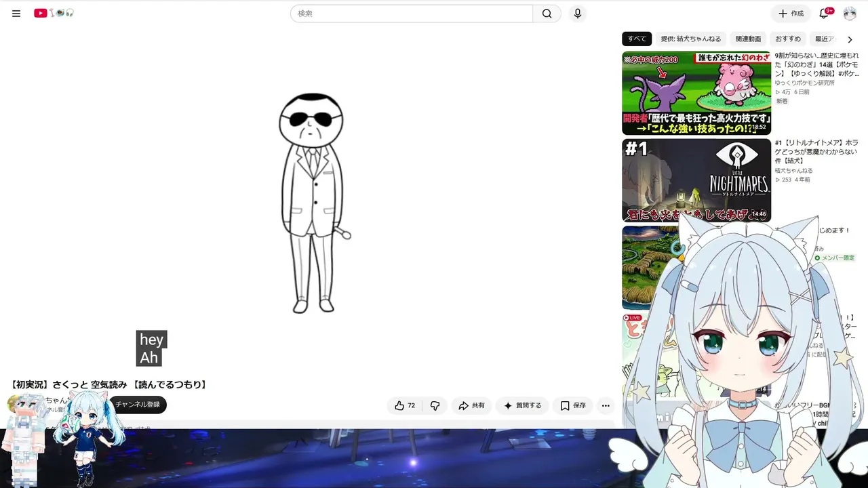Click the 【初実況】さくっと 空気読み video title
The width and height of the screenshot is (868, 488).
108,385
